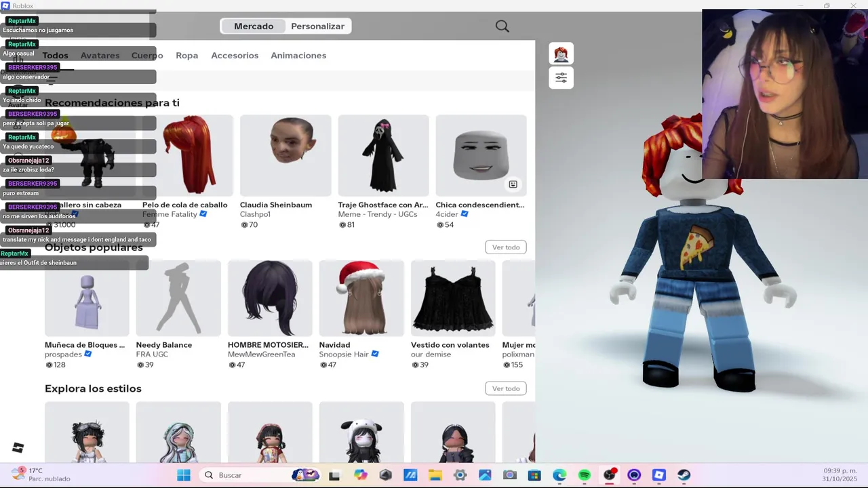The width and height of the screenshot is (868, 488).
Task: Select the Ropa category
Action: [186, 56]
